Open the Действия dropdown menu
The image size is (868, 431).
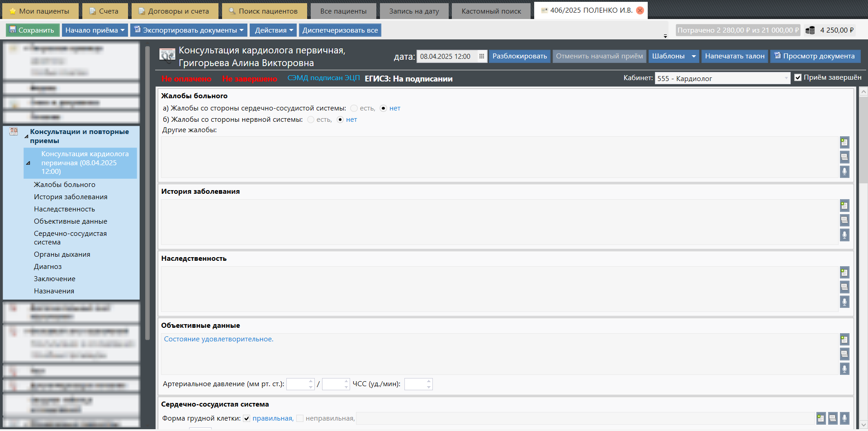[273, 30]
